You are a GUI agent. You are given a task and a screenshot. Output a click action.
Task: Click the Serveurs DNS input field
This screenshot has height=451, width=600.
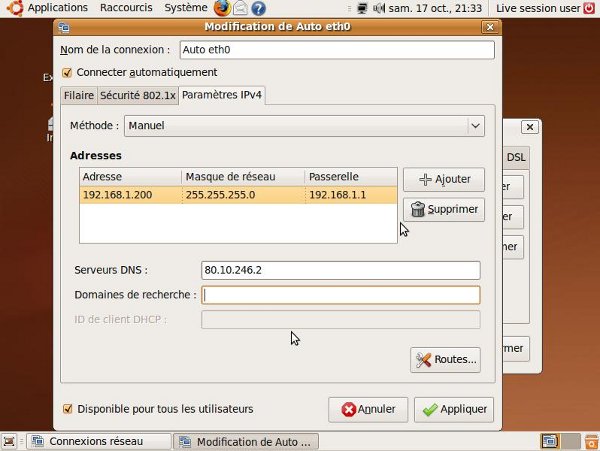point(340,270)
